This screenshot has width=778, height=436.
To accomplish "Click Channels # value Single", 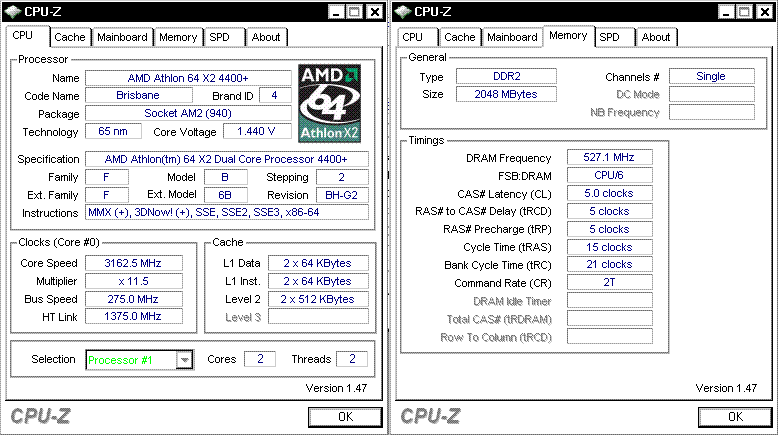I will (712, 76).
